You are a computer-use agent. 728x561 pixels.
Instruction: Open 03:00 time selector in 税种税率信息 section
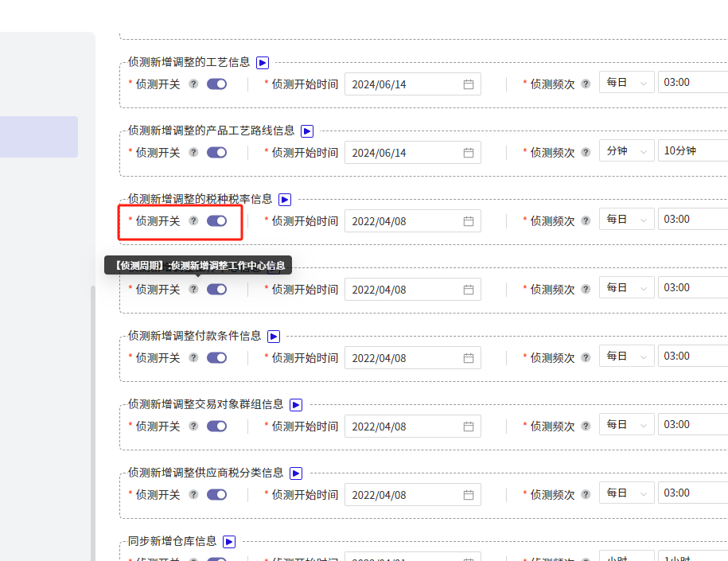pos(693,219)
